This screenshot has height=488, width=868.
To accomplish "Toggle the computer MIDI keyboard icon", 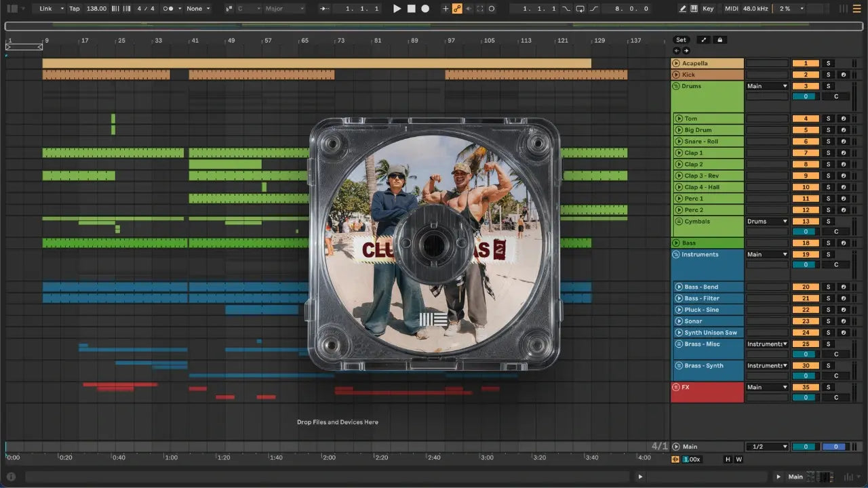I will click(x=694, y=9).
